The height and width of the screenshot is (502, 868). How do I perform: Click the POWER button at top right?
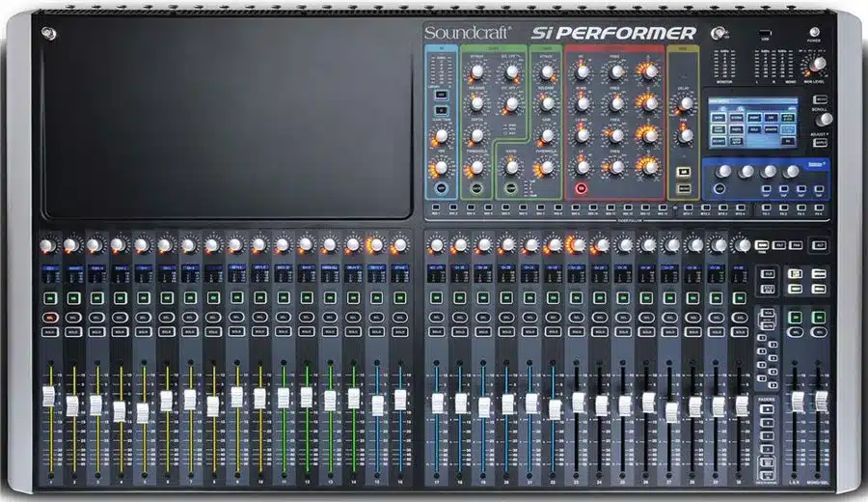tap(814, 32)
